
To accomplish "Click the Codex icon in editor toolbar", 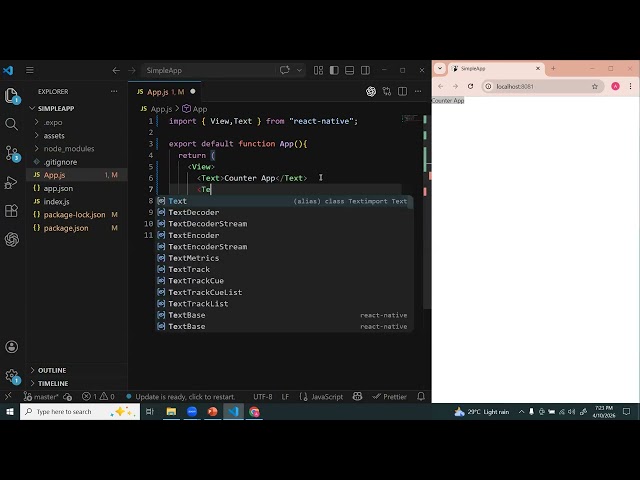I will (371, 92).
